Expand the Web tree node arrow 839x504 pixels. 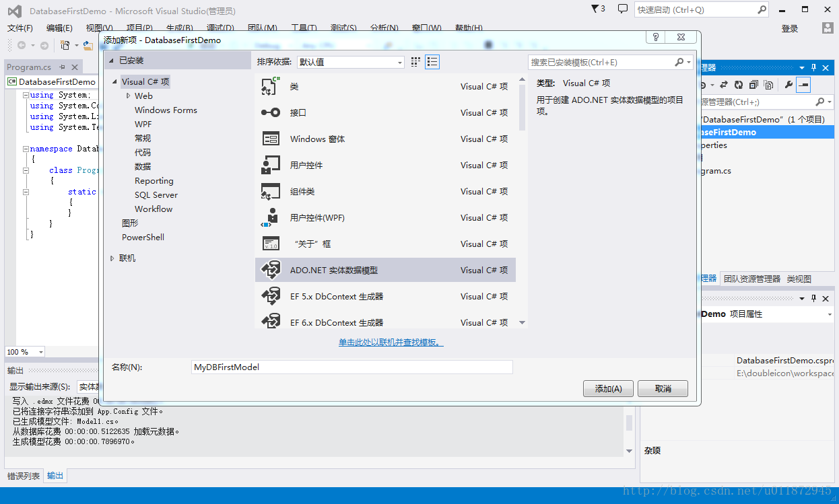tap(128, 96)
